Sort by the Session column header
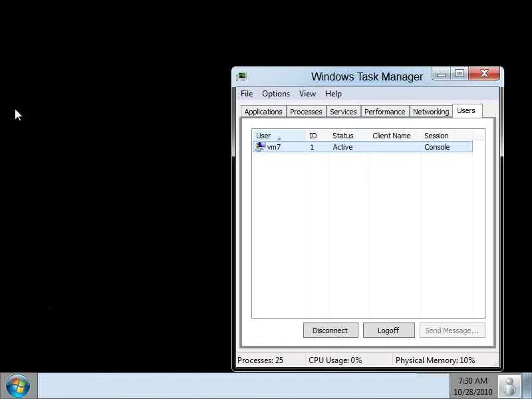This screenshot has height=399, width=532. [447, 136]
